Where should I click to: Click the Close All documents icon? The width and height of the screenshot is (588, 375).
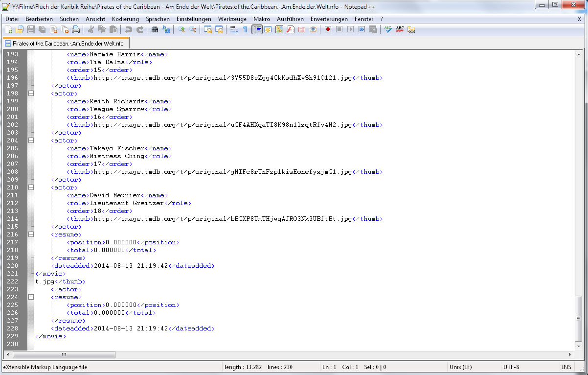[65, 30]
